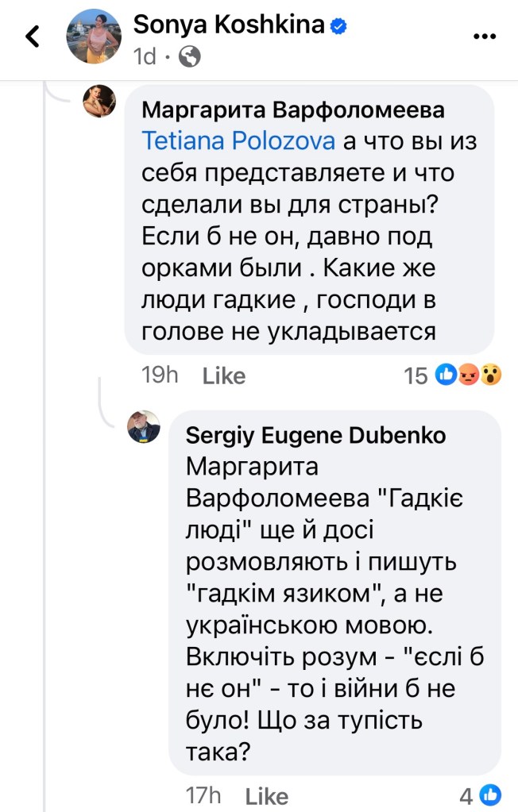Open the Tetiana Polozova mention link

(x=239, y=140)
